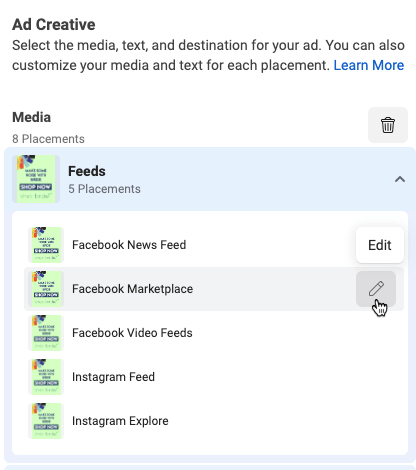Viewport: 416px width, 470px height.
Task: Click the Instagram Explore ad thumbnail
Action: point(46,421)
